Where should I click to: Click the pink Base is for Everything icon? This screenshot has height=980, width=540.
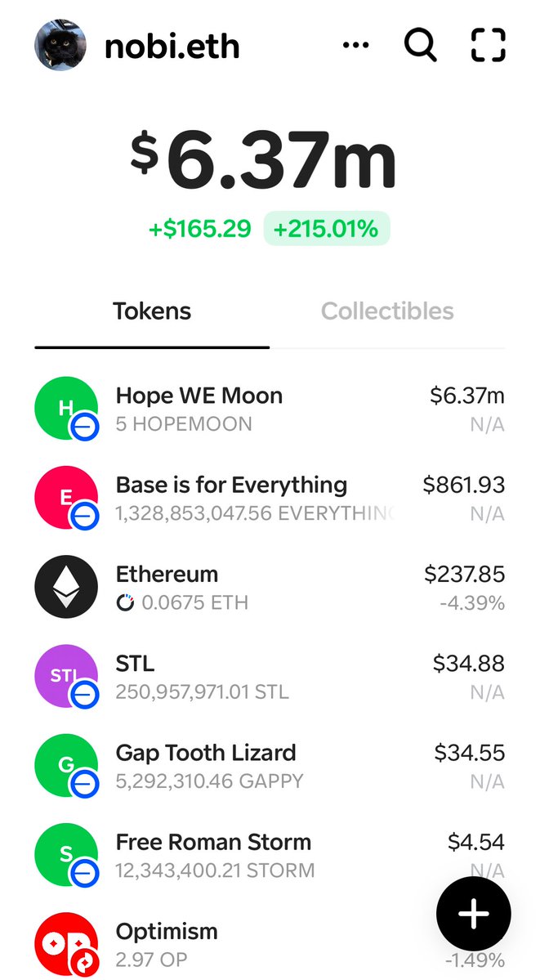point(66,498)
